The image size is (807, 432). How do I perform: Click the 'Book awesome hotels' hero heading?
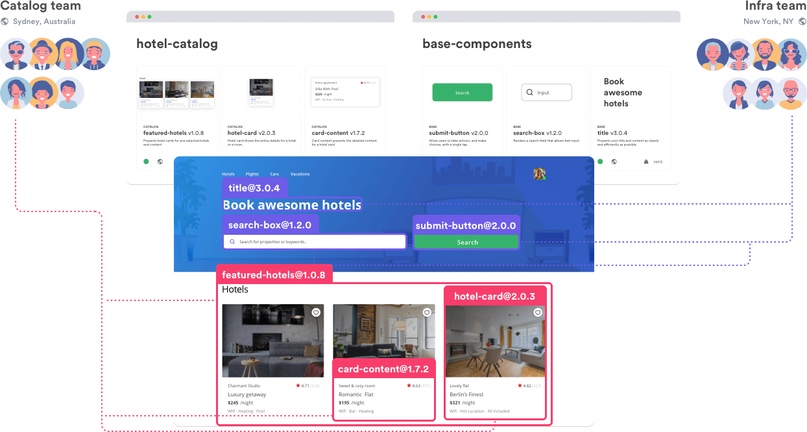point(292,205)
